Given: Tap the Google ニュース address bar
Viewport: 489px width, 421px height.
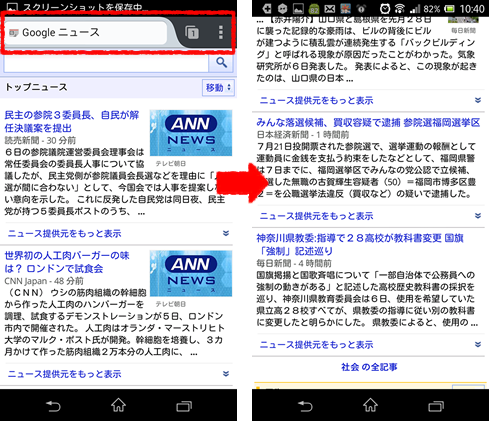Looking at the screenshot, I should click(x=86, y=32).
